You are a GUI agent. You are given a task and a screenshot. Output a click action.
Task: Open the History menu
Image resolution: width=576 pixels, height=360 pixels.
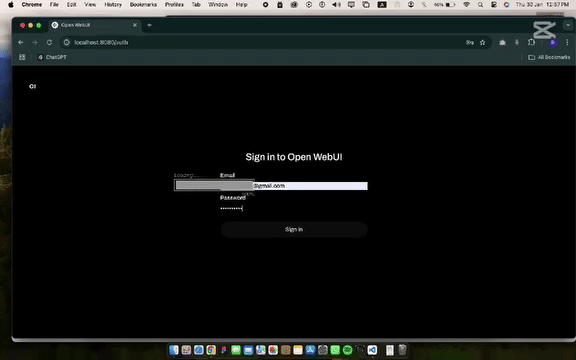113,5
